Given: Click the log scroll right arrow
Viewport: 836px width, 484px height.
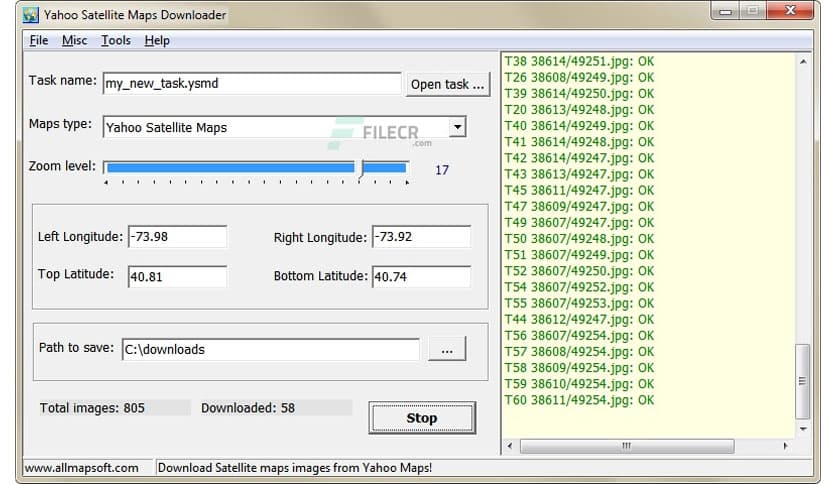Looking at the screenshot, I should pyautogui.click(x=785, y=446).
